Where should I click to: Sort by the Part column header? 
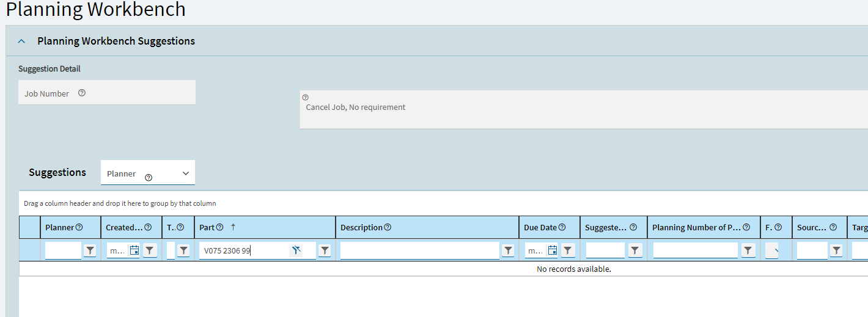[x=207, y=227]
